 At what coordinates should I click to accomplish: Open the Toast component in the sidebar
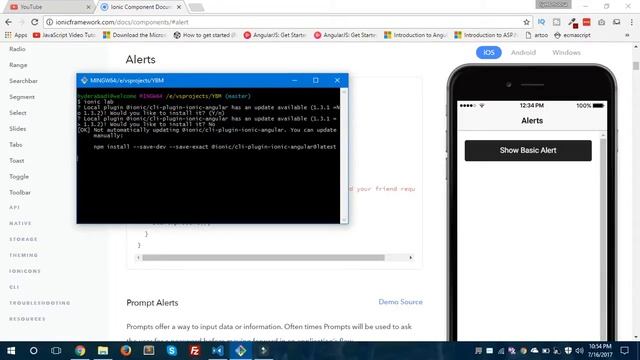17,160
